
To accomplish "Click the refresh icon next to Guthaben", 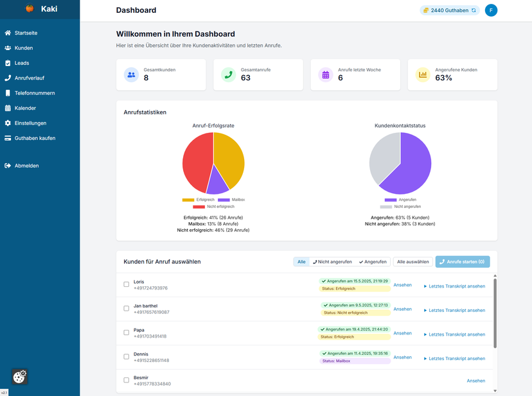I will coord(474,10).
